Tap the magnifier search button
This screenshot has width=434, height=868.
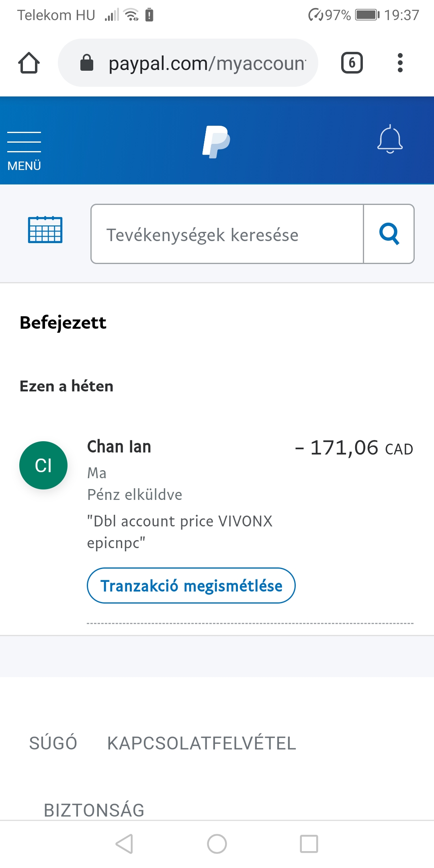[389, 234]
